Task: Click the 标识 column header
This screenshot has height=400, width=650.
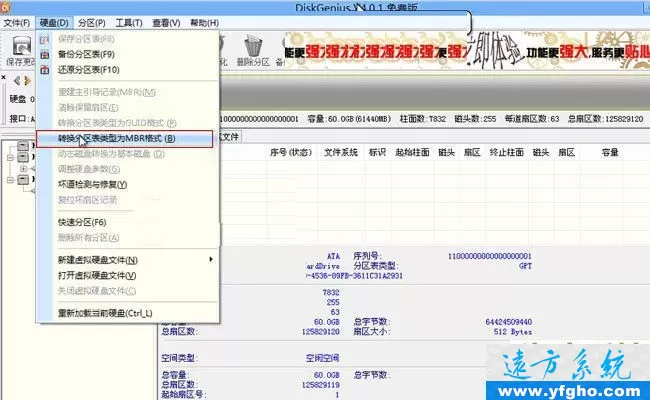Action: [377, 153]
